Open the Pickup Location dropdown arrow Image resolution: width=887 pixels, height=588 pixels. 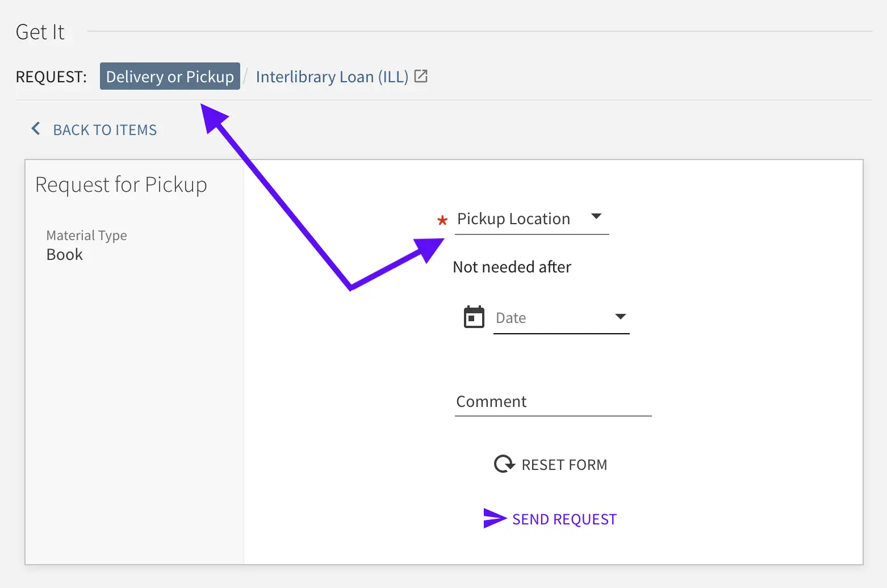(x=596, y=216)
